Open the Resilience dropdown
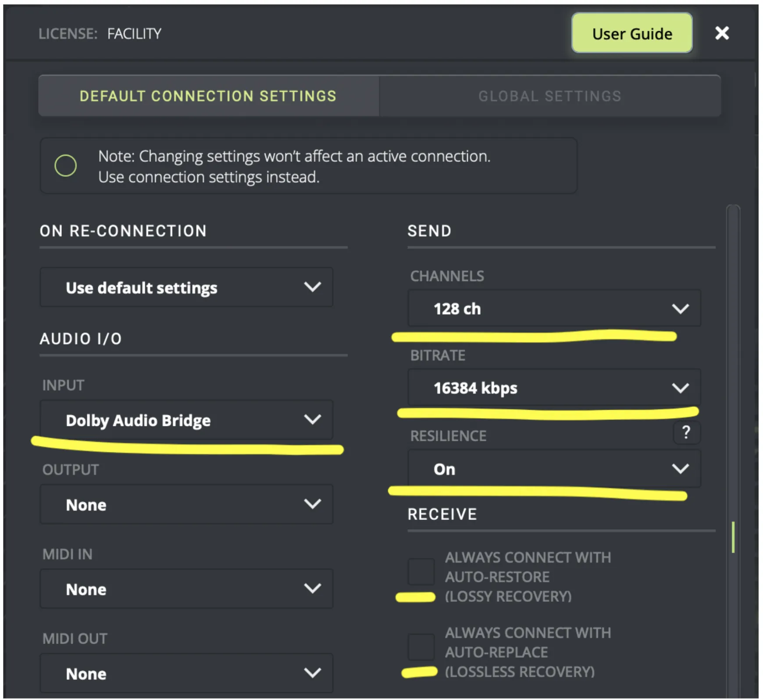 point(554,469)
